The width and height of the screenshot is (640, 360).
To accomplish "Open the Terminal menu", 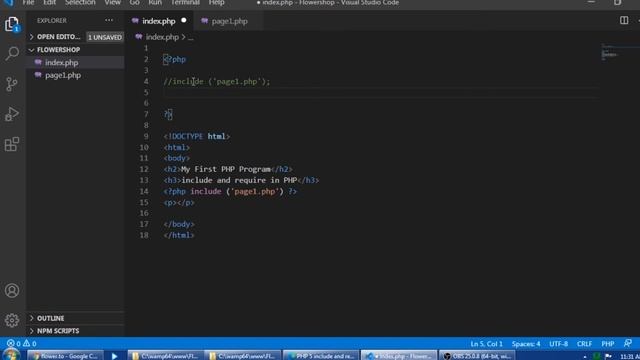I will pyautogui.click(x=185, y=3).
